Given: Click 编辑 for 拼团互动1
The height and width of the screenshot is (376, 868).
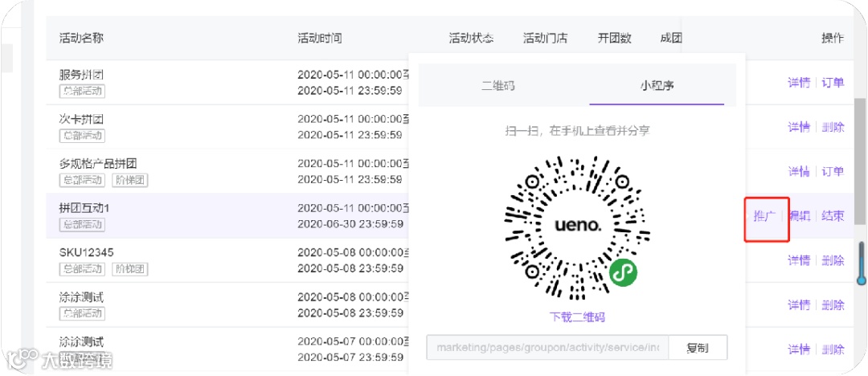Looking at the screenshot, I should point(799,216).
